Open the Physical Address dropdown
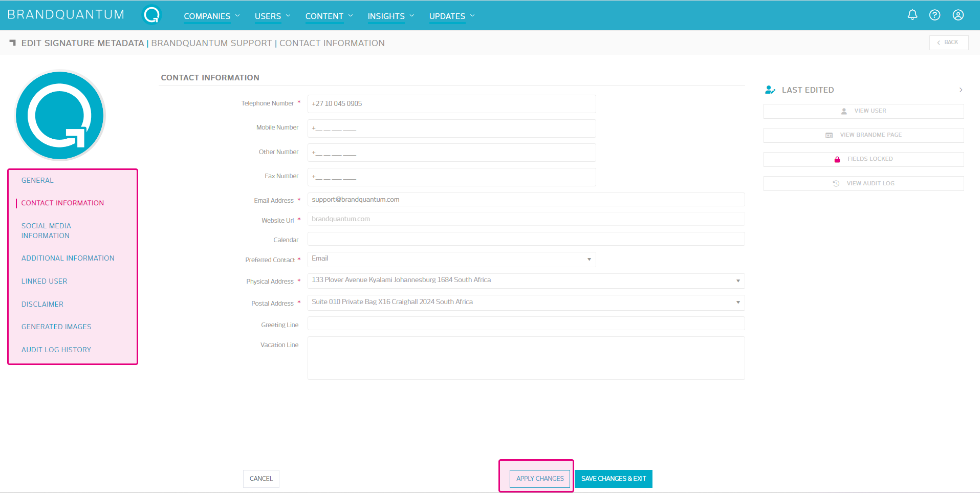Viewport: 980px width, 493px height. tap(526, 281)
